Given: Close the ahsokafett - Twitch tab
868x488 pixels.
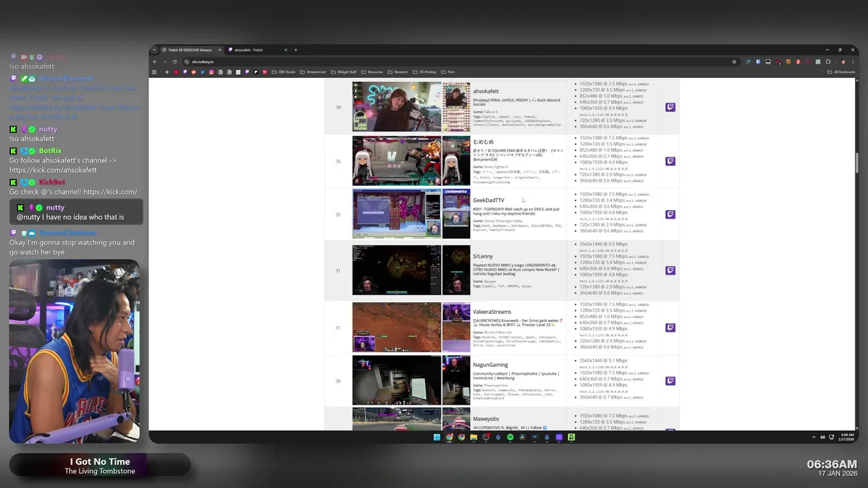Looking at the screenshot, I should (x=285, y=49).
